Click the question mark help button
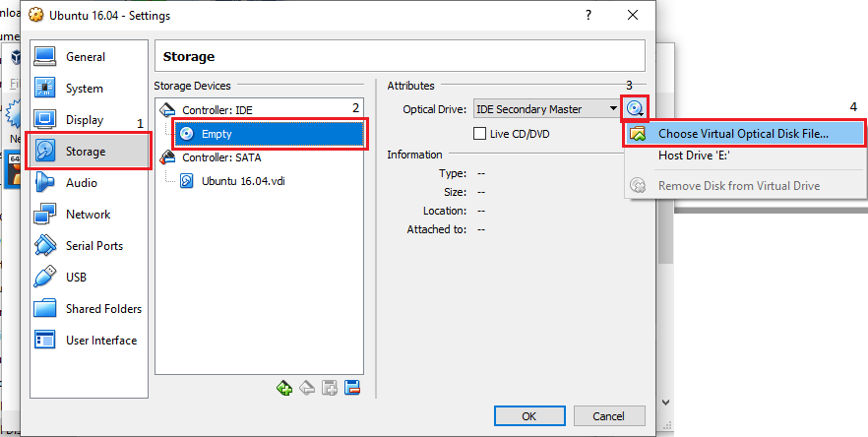The image size is (868, 437). coord(589,16)
